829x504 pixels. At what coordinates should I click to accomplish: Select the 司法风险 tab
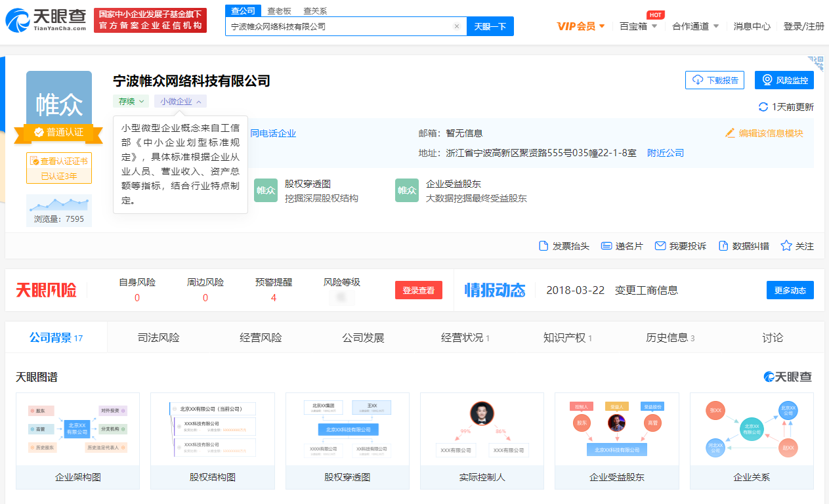pos(158,338)
